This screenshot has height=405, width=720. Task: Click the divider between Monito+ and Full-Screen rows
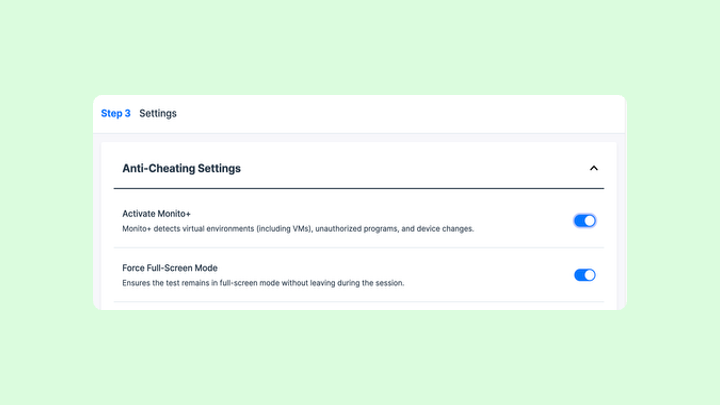pyautogui.click(x=358, y=248)
